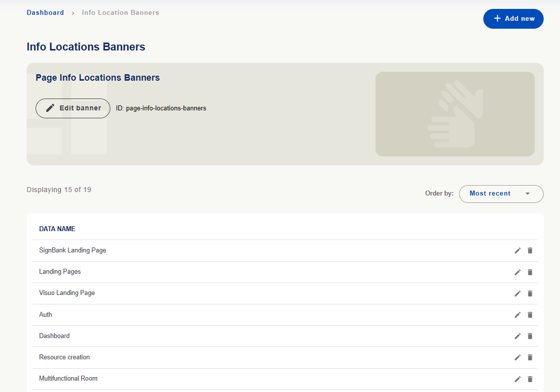Click the Displaying 15 of 19 count
Screen dimensions: 560x392
[59, 190]
